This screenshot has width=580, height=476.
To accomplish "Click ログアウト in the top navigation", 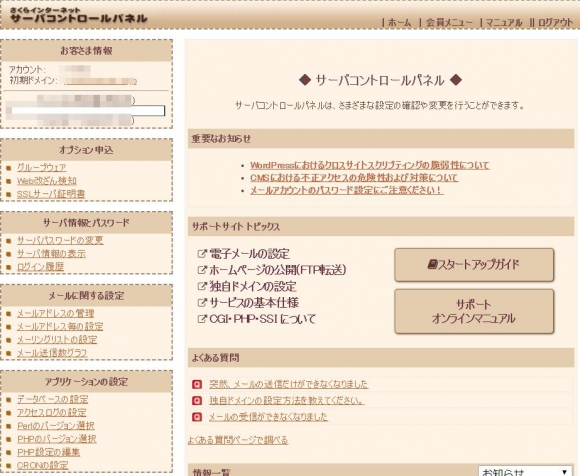I will [x=555, y=23].
